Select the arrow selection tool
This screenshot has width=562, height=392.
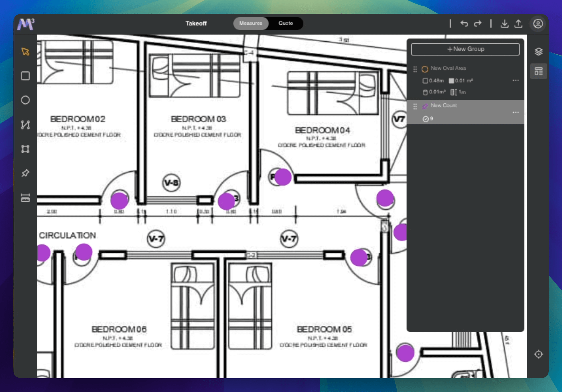tap(25, 51)
